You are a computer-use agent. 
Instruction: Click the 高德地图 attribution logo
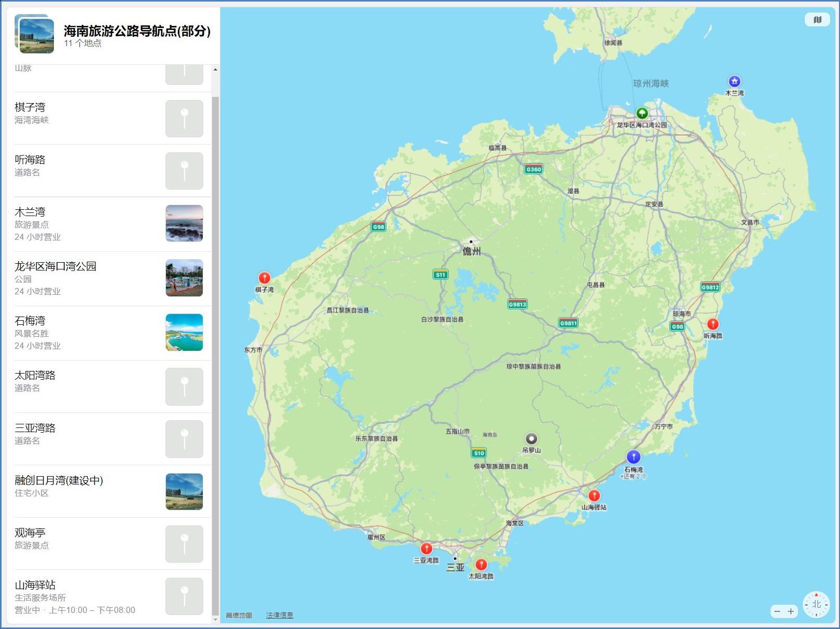coord(239,616)
